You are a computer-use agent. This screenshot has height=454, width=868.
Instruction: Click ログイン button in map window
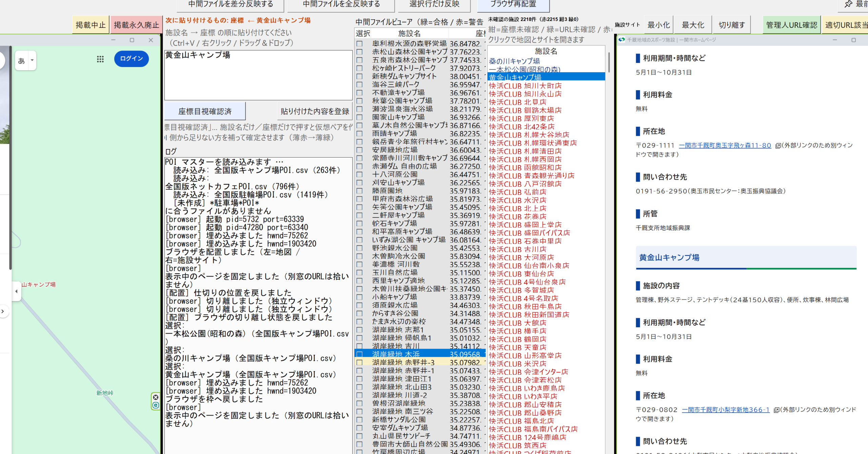(132, 59)
